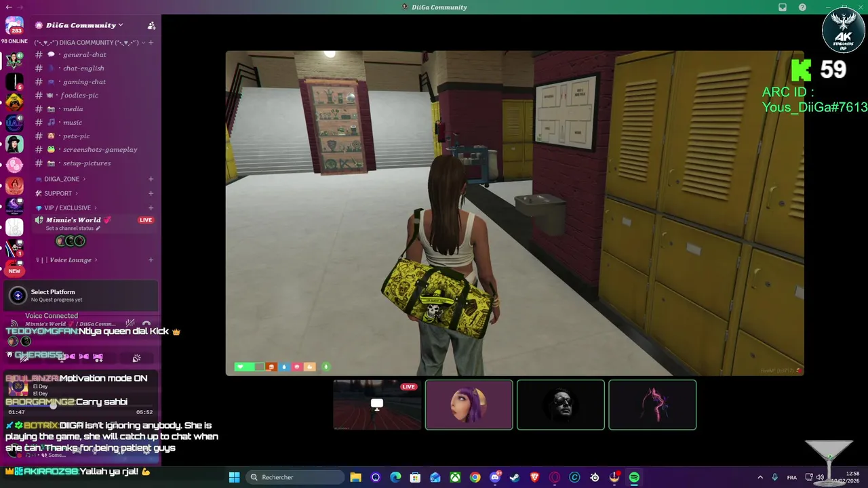Open user settings gear in the user panel
Viewport: 868px width, 488px height.
146,450
